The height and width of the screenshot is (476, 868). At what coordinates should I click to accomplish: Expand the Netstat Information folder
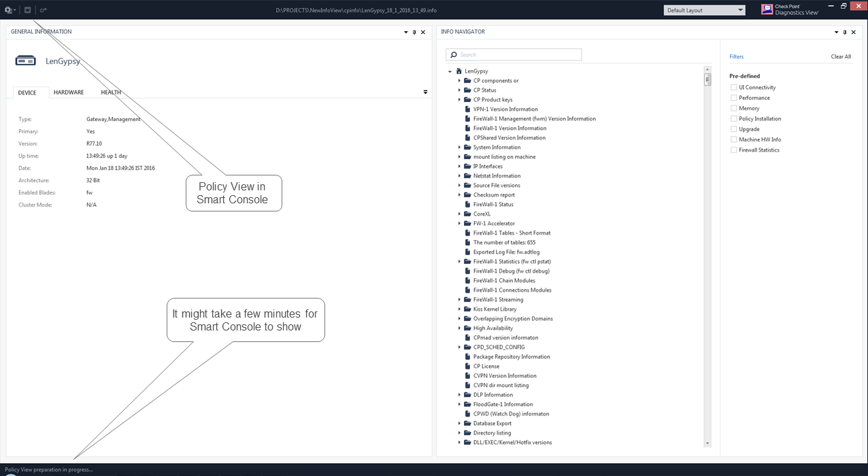click(x=459, y=176)
